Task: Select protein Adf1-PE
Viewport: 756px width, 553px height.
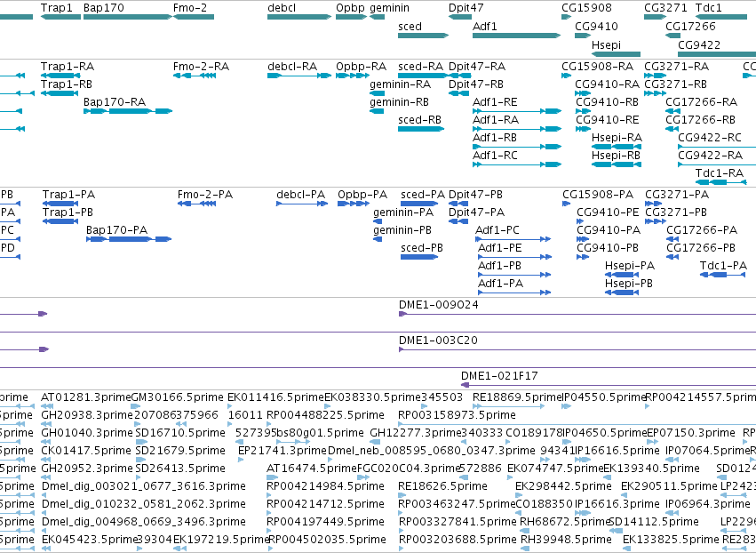Action: tap(500, 249)
